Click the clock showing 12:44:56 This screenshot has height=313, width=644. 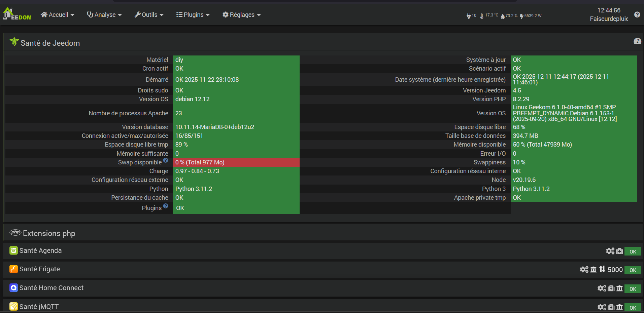(x=609, y=10)
